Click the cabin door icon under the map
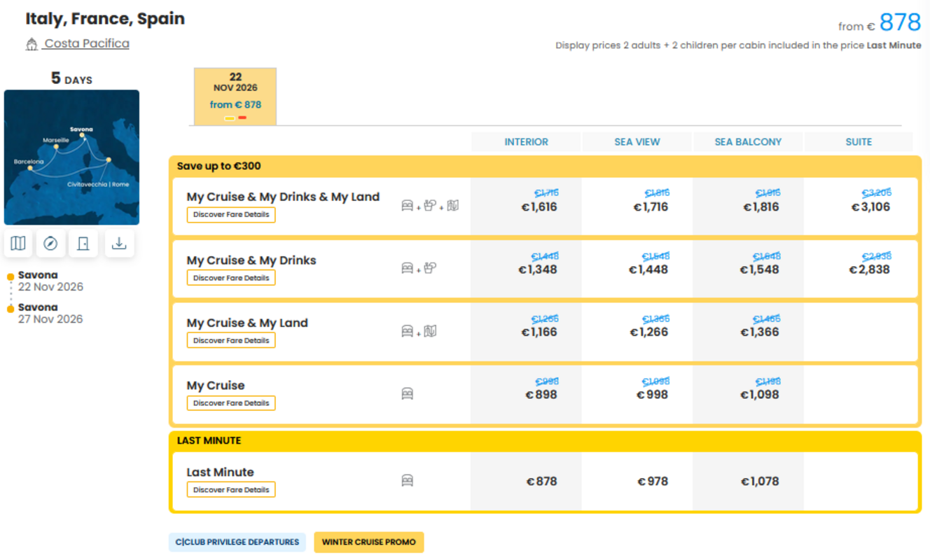 [83, 244]
